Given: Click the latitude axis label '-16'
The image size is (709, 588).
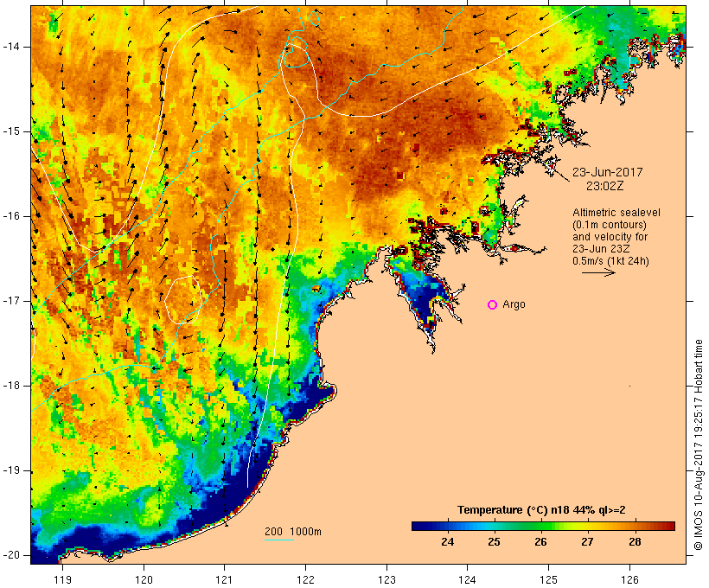Looking at the screenshot, I should tap(11, 216).
